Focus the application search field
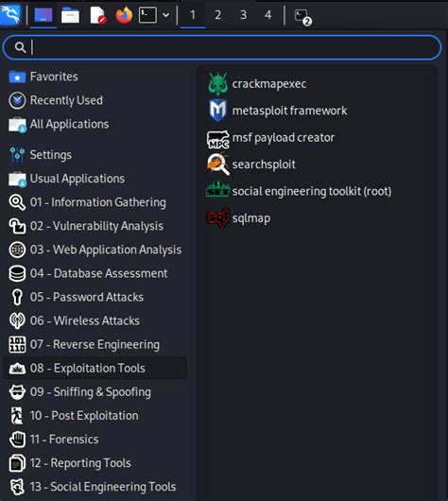 (x=222, y=47)
